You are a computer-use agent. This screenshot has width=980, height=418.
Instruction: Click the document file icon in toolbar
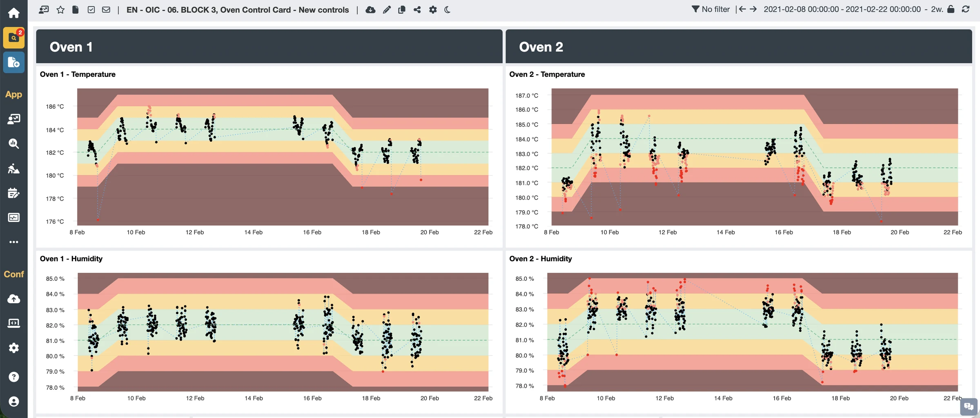coord(76,9)
